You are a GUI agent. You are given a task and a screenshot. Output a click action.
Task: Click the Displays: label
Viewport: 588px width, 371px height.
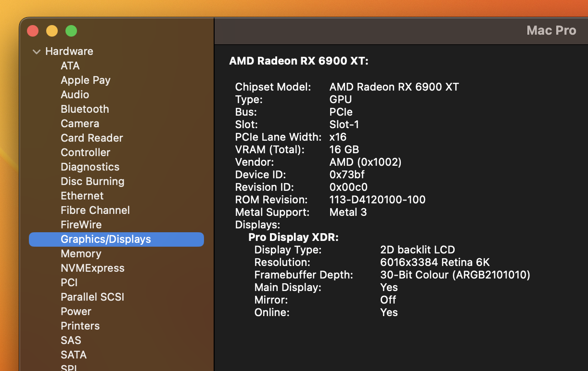258,225
